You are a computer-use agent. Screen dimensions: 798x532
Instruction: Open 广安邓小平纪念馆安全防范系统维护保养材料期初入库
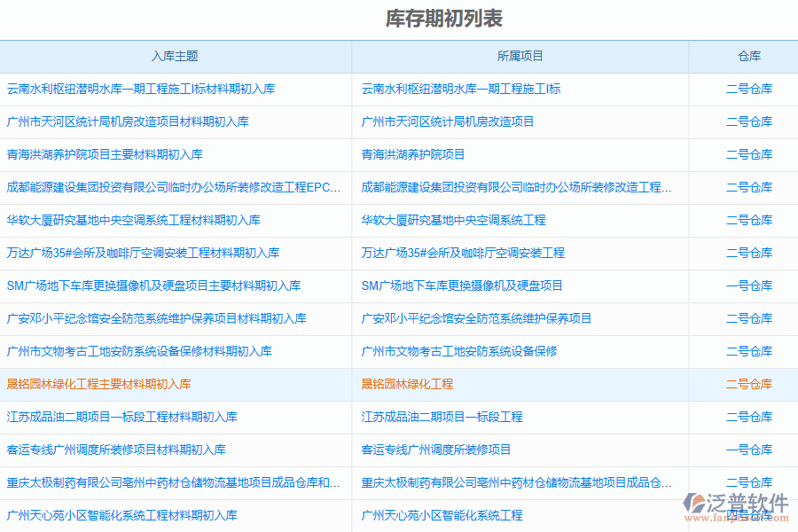click(160, 318)
